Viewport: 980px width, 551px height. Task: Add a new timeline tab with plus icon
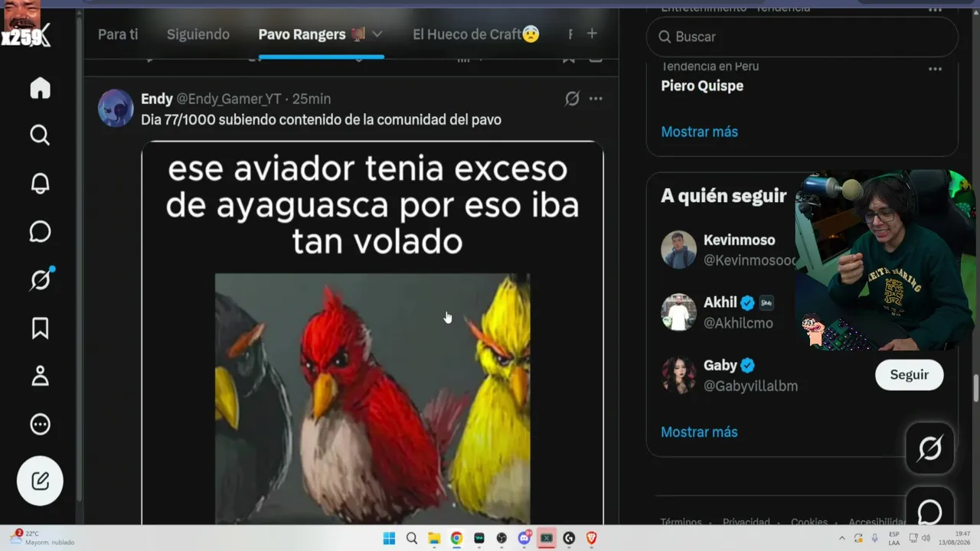click(x=592, y=34)
